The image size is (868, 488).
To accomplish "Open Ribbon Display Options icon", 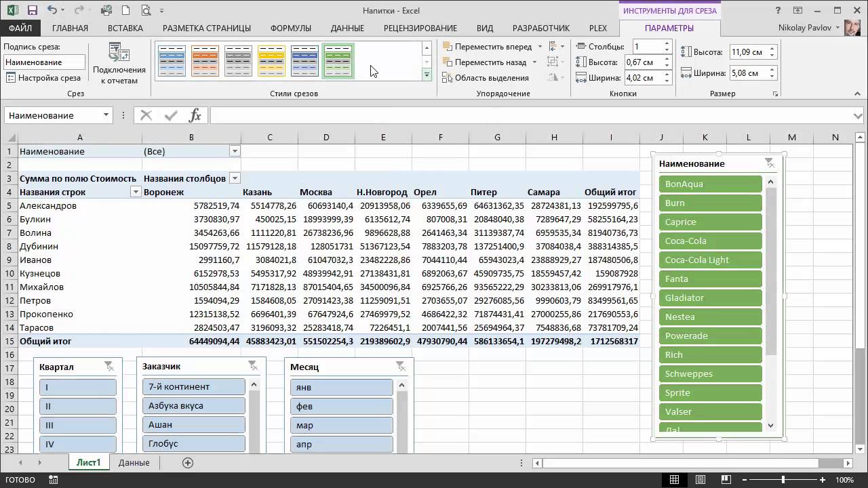I will tap(797, 10).
